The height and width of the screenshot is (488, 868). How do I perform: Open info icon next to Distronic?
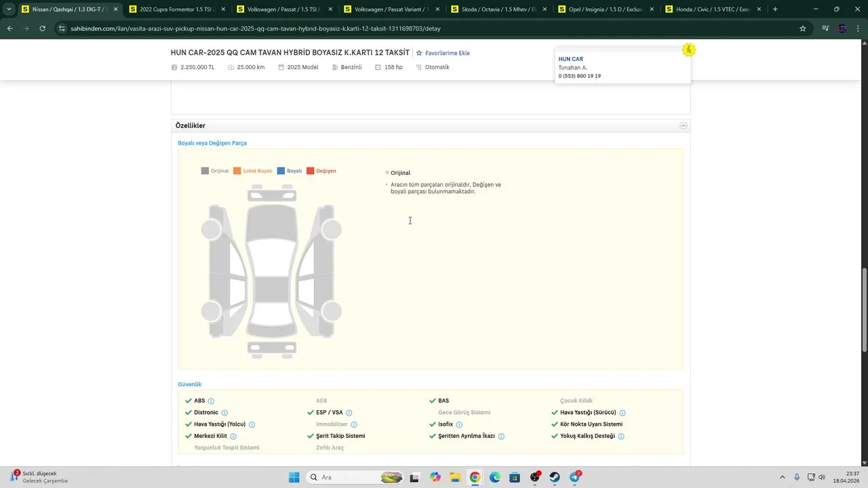[x=224, y=413]
